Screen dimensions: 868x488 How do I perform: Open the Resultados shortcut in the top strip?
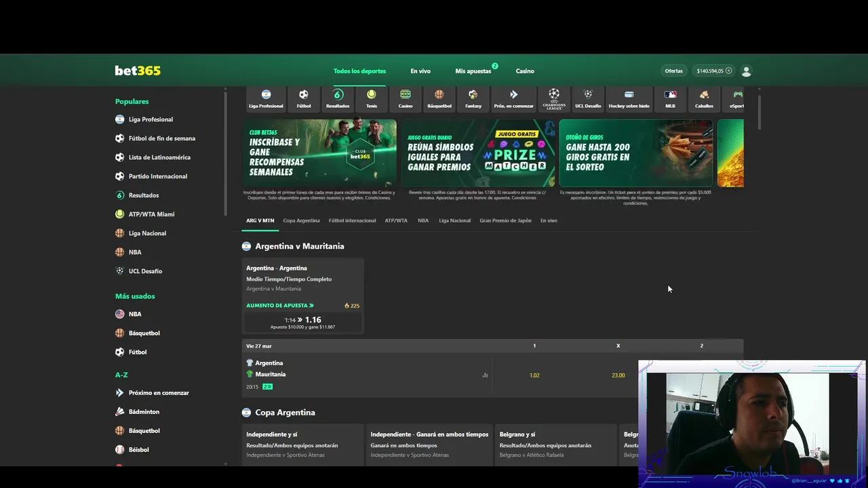(x=338, y=99)
